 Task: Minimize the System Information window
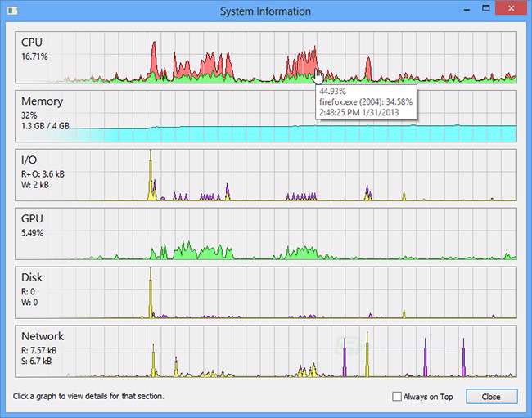462,8
